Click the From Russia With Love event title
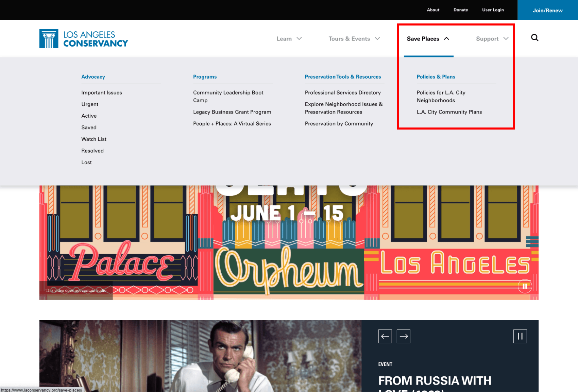The height and width of the screenshot is (392, 578). point(435,383)
